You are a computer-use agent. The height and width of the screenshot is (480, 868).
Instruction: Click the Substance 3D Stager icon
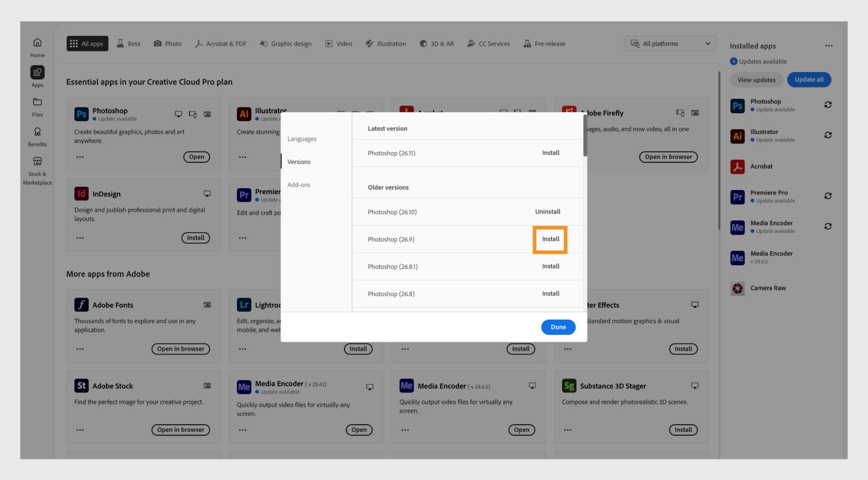(x=569, y=385)
